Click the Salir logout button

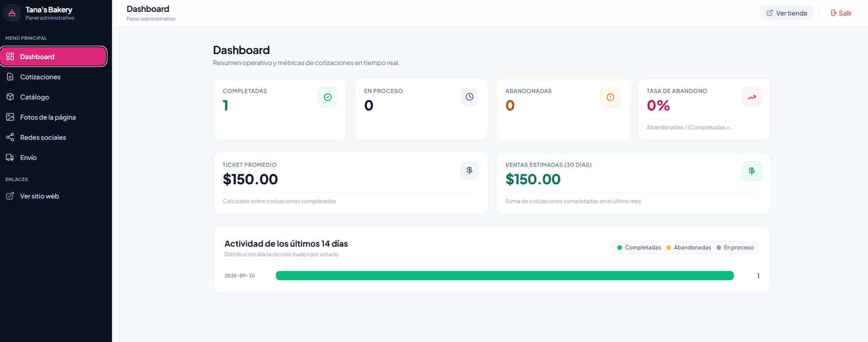click(841, 13)
